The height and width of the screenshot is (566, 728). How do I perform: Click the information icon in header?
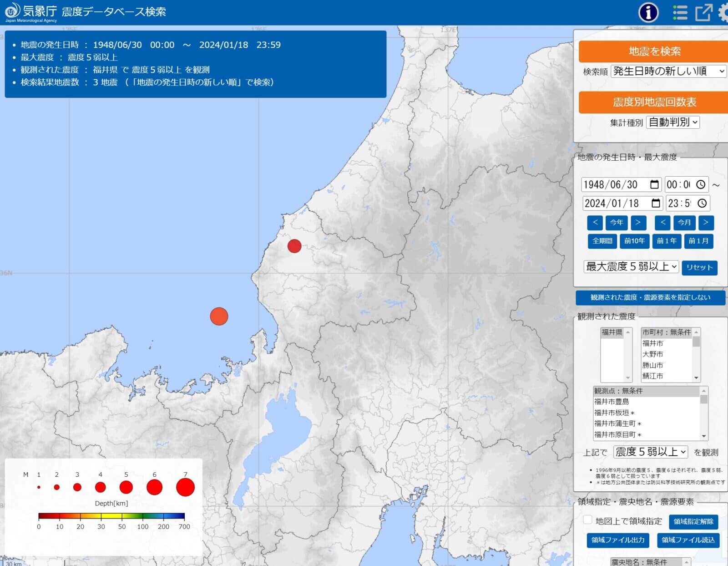click(x=648, y=12)
